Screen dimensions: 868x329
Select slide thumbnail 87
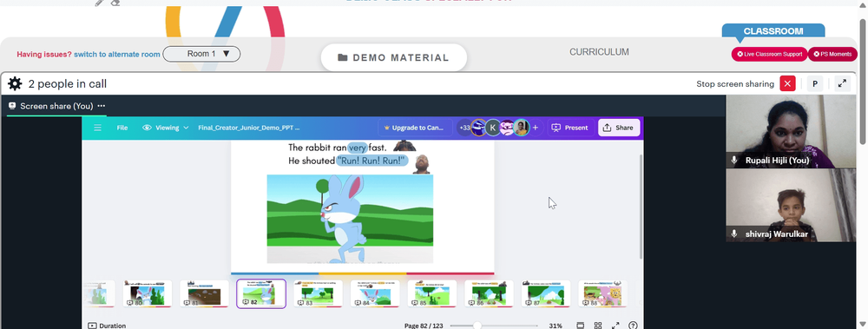[546, 293]
